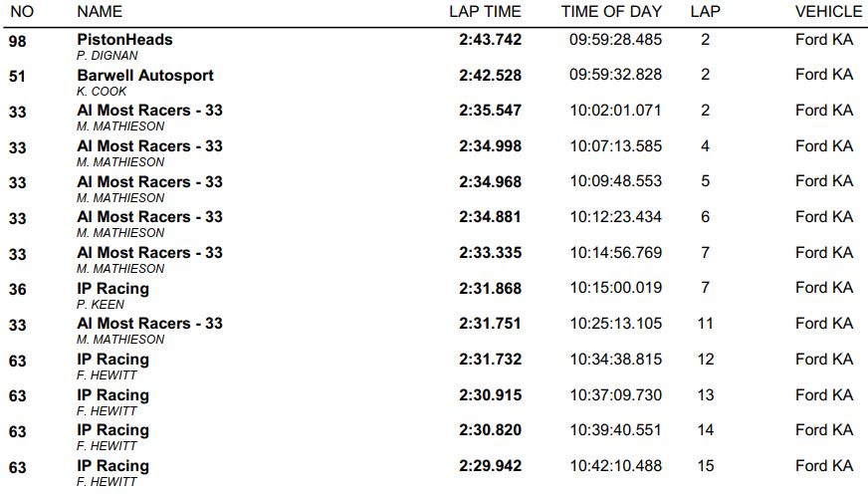The image size is (868, 495).
Task: Click the LAP column header
Action: coord(705,12)
